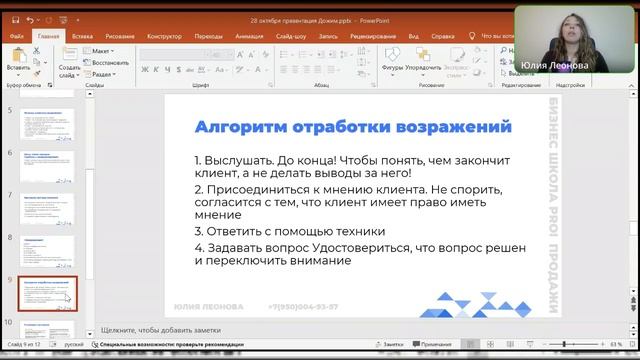The image size is (640, 360).
Task: Fit slide to current window
Action: coord(632,344)
